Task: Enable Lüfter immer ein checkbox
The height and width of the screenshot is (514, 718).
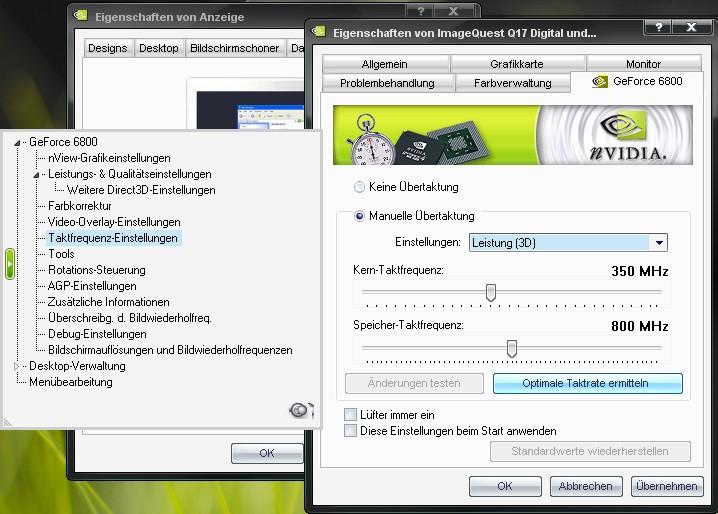Action: click(350, 415)
